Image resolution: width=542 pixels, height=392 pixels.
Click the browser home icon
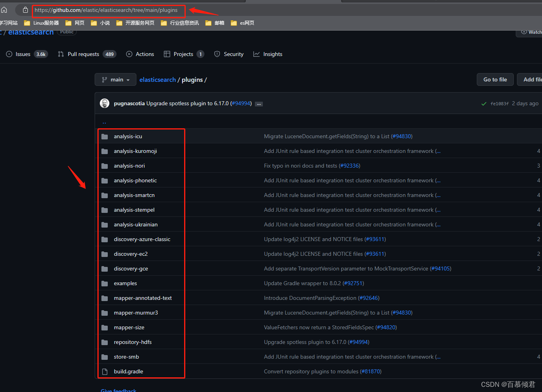click(x=4, y=10)
